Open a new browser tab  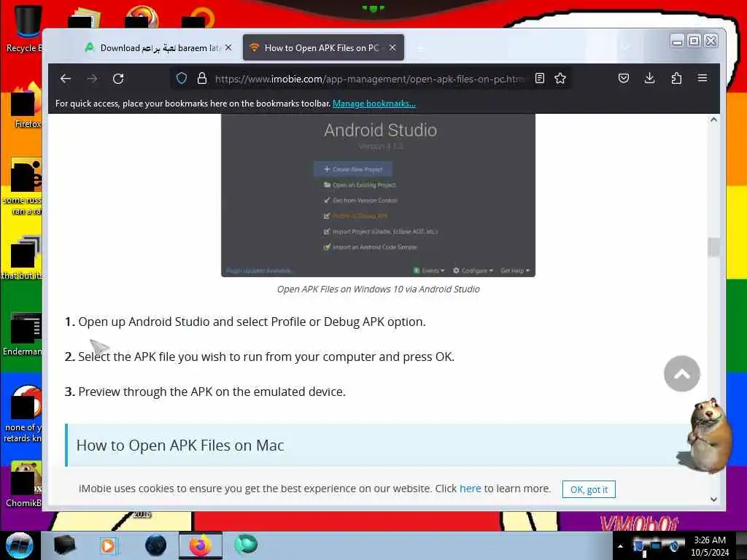(x=420, y=49)
